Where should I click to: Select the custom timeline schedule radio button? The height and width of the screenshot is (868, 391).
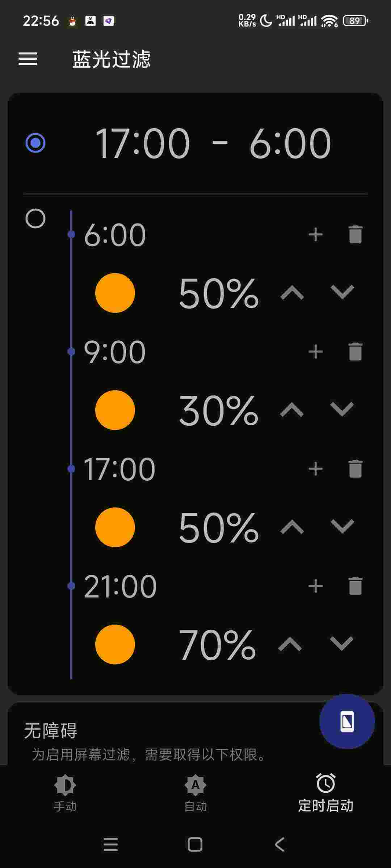35,218
